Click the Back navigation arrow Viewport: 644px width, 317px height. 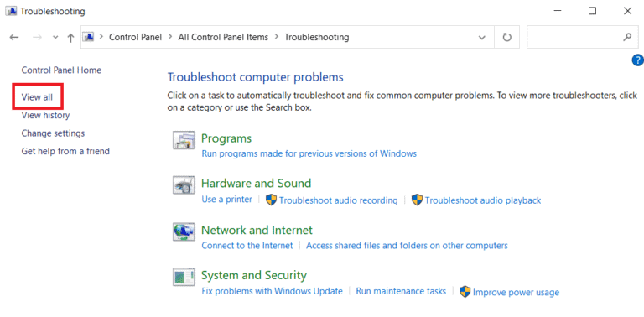pos(14,38)
